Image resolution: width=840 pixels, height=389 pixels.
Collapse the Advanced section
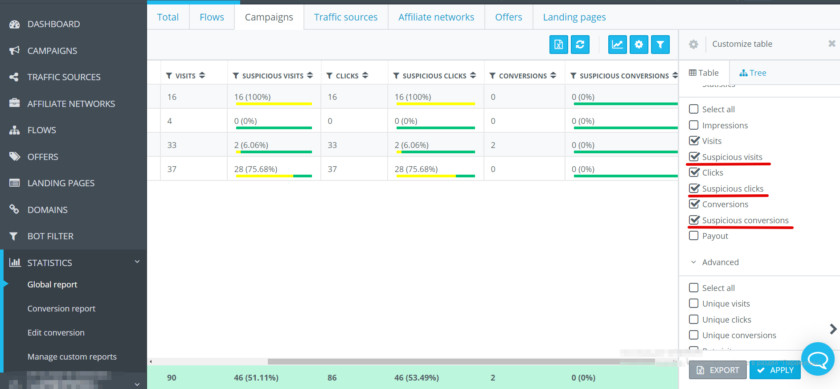click(x=715, y=262)
